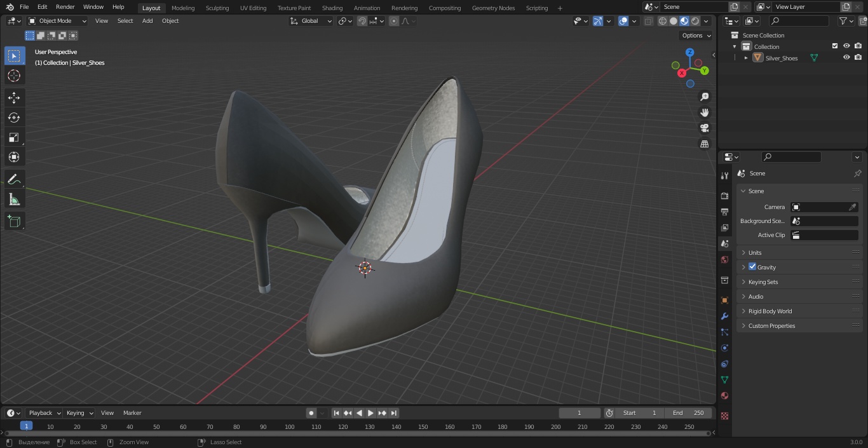Switch to wireframe viewport shading
This screenshot has width=868, height=448.
663,21
